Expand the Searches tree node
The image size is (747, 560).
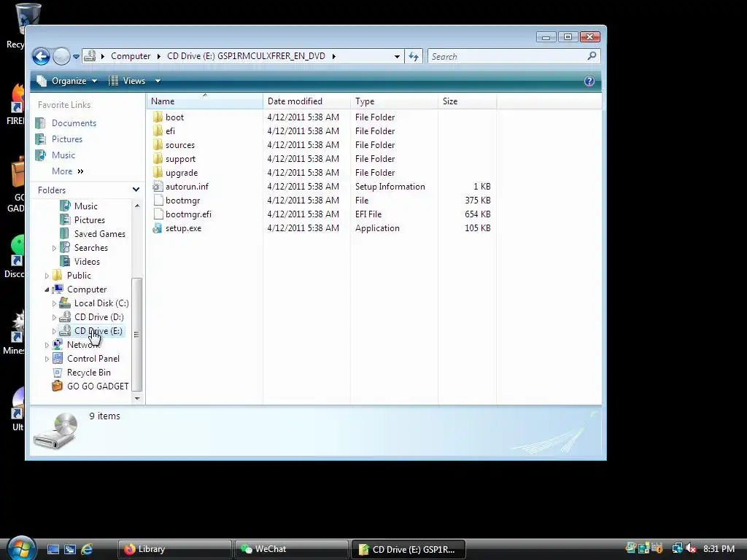pos(54,248)
